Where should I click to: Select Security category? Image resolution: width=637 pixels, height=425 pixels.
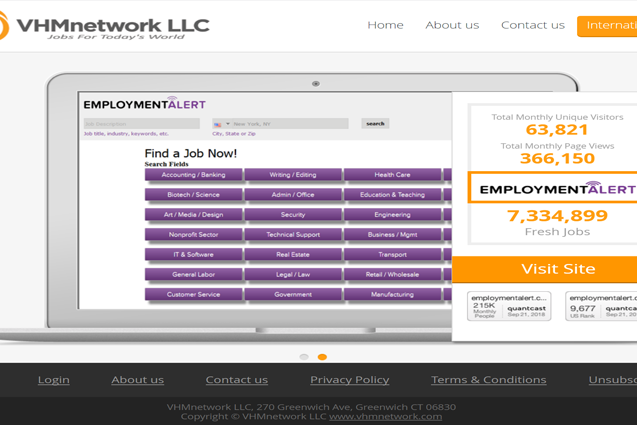(x=293, y=215)
